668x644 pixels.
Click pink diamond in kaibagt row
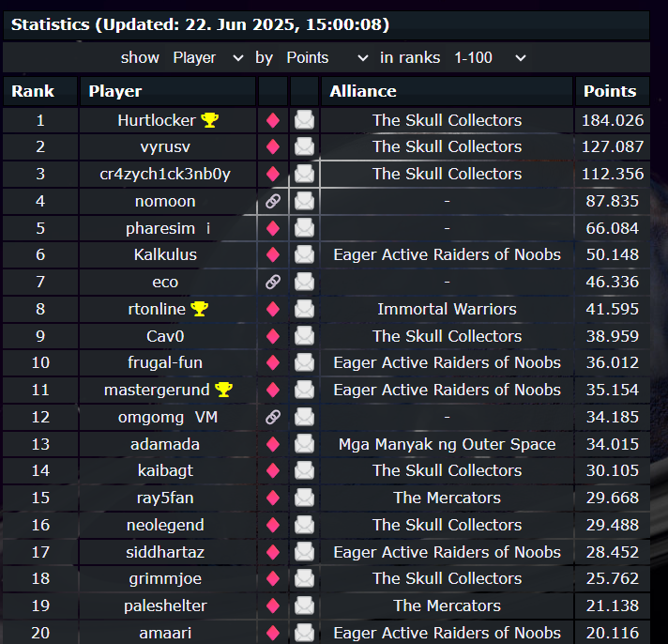click(x=273, y=471)
